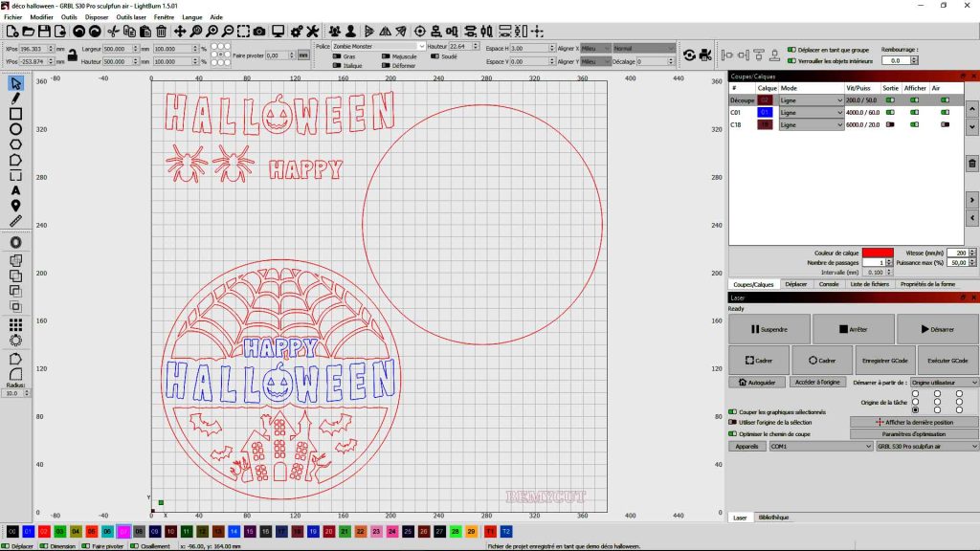
Task: Select the Ellipse drawing tool
Action: pyautogui.click(x=15, y=129)
